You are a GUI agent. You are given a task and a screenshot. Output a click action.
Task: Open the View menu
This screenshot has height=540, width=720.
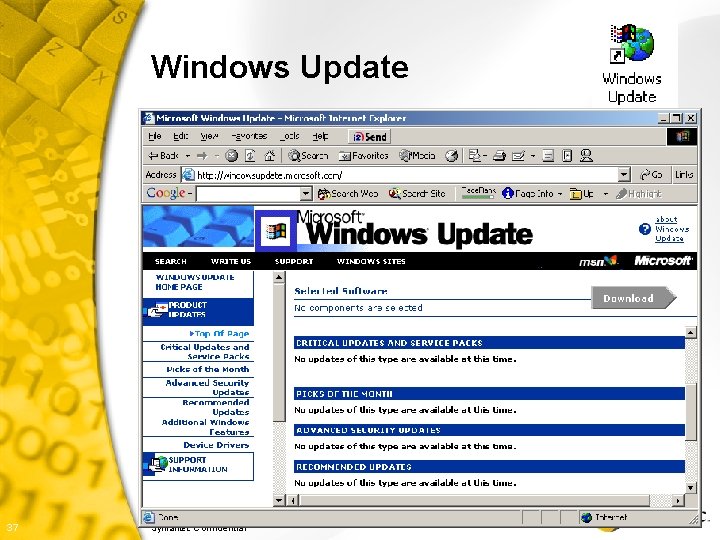pos(209,136)
